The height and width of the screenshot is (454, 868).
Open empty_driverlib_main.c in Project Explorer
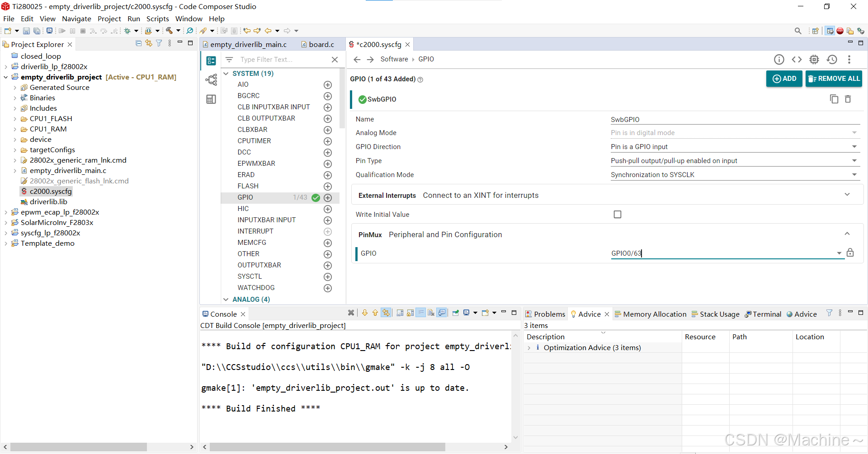[68, 171]
